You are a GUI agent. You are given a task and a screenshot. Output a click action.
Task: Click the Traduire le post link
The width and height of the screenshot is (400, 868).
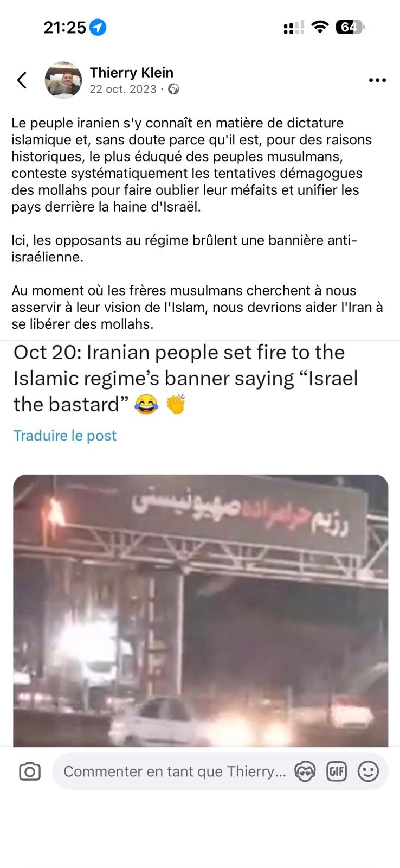65,436
